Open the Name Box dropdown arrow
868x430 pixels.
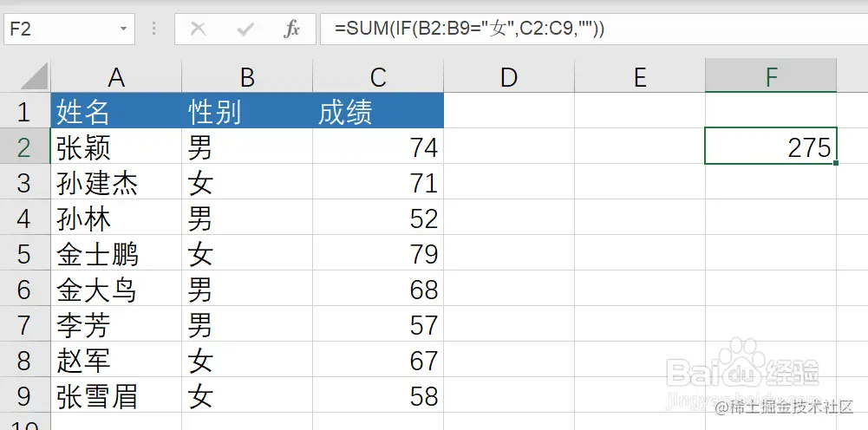[123, 29]
